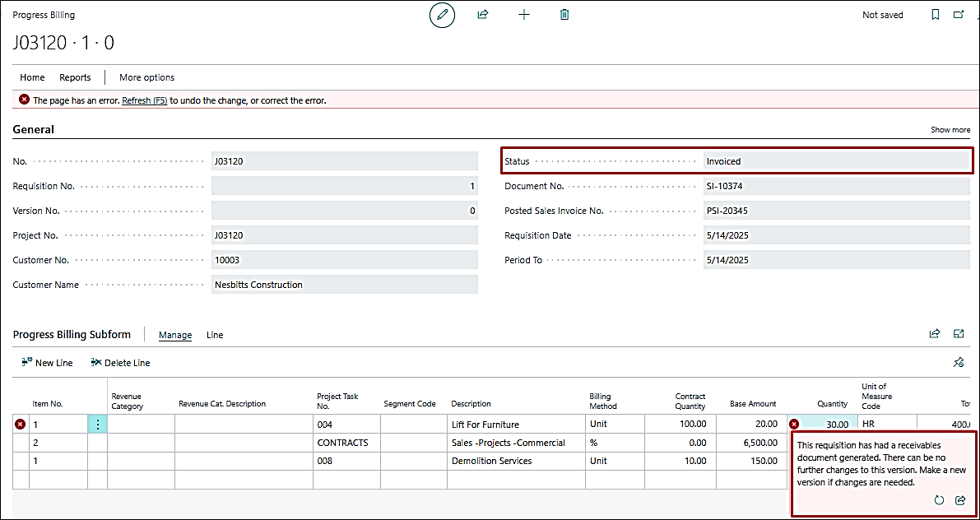Screen dimensions: 980x520
Task: Click the Delete Line button
Action: (120, 363)
